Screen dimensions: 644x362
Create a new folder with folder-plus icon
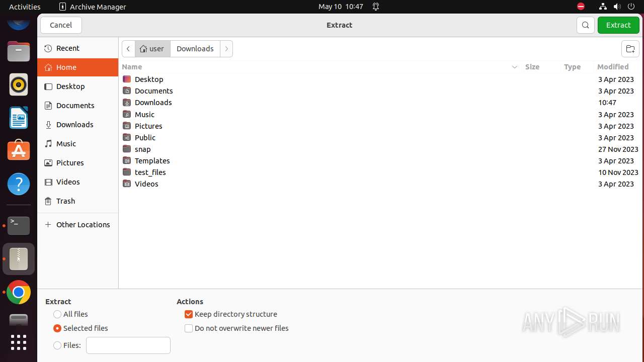630,49
